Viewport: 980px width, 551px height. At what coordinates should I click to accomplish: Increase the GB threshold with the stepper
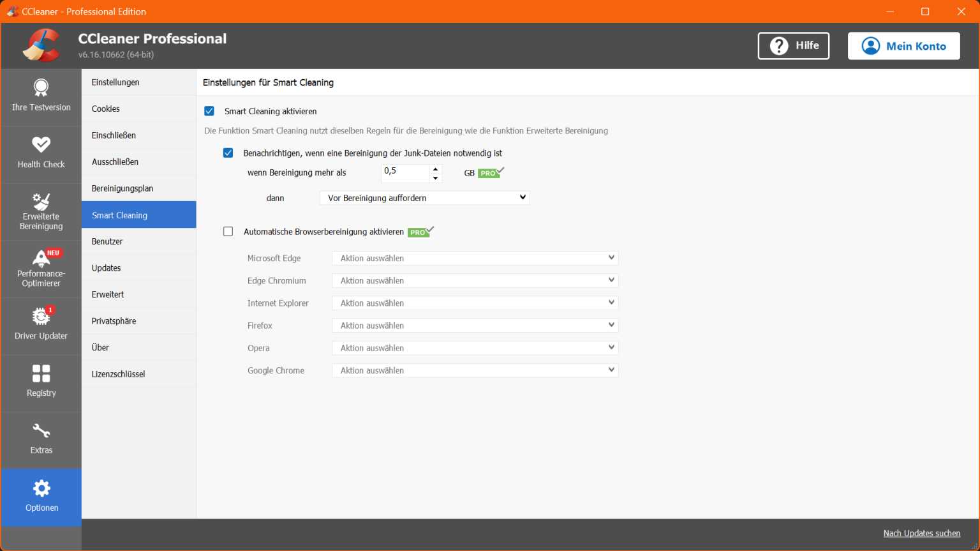coord(435,169)
